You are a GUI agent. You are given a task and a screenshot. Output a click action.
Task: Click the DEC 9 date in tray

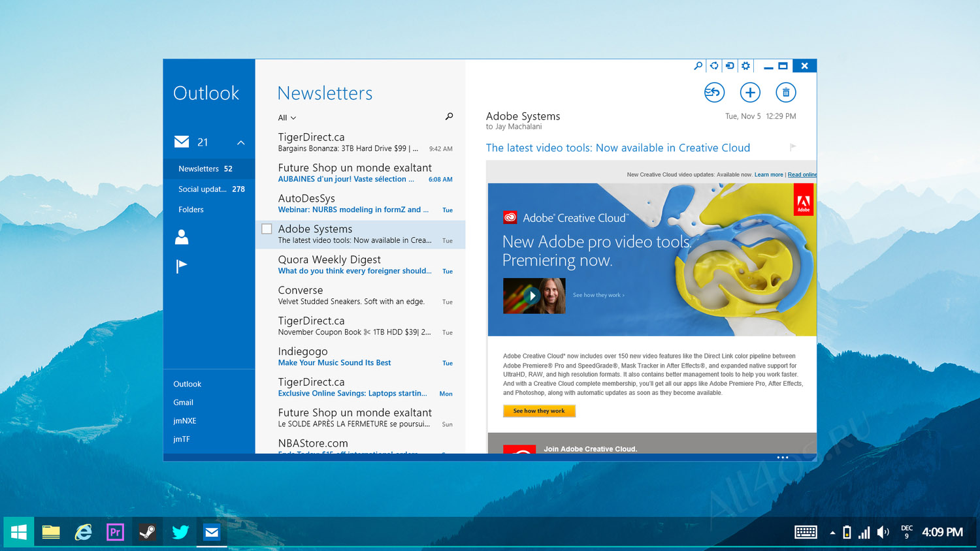907,532
